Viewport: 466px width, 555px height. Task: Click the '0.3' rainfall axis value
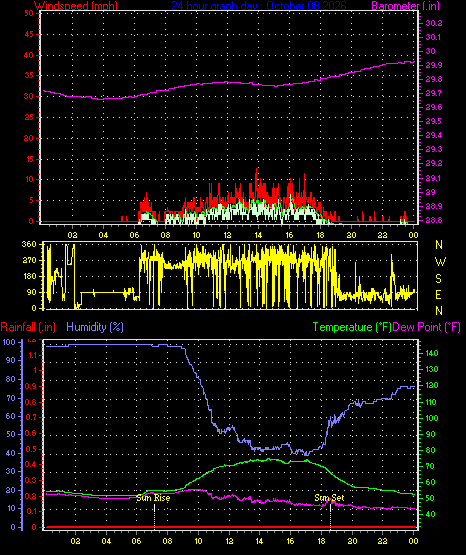(31, 480)
